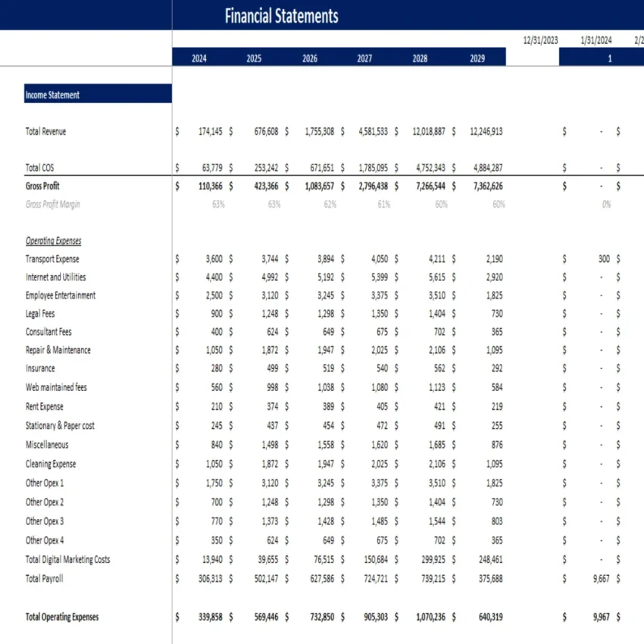Select the 2025 column header
The image size is (644, 644).
[254, 58]
